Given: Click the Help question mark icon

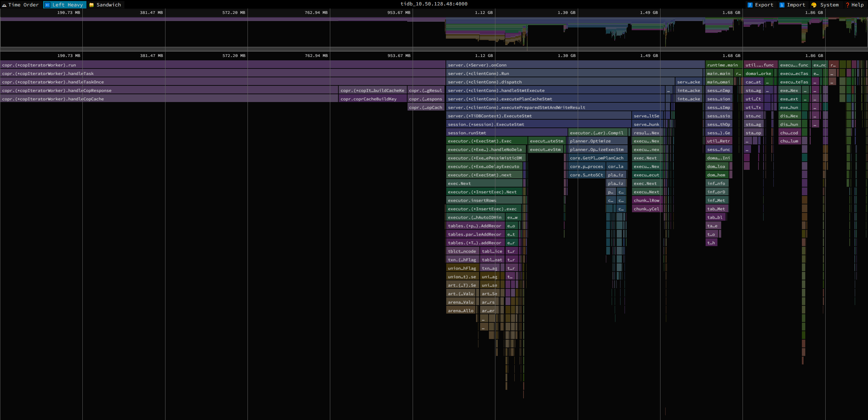Looking at the screenshot, I should (847, 5).
